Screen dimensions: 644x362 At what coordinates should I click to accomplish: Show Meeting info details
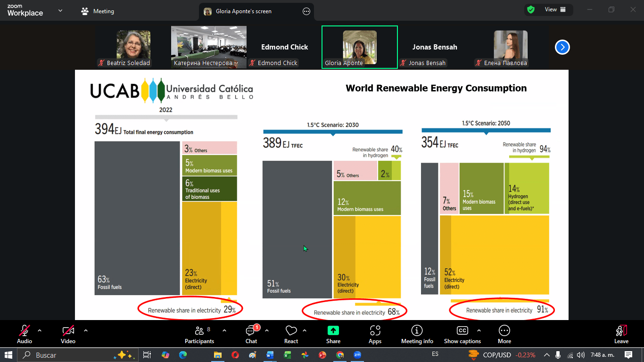(x=417, y=334)
